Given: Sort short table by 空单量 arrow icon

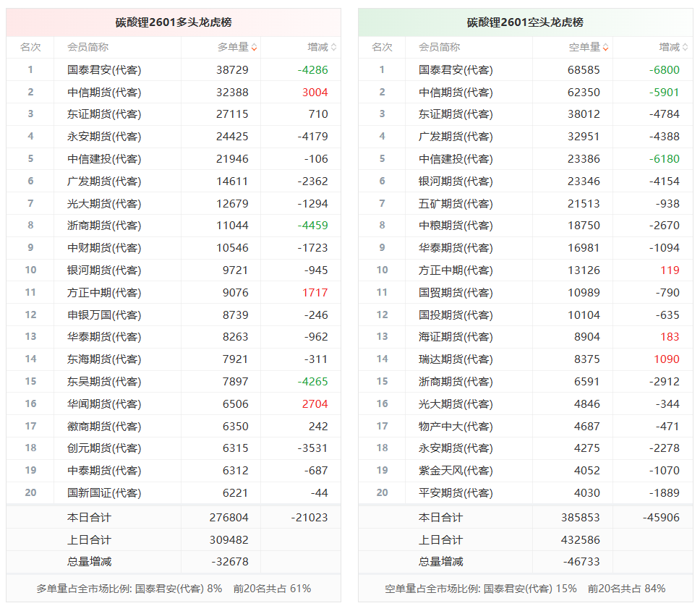Looking at the screenshot, I should click(605, 47).
